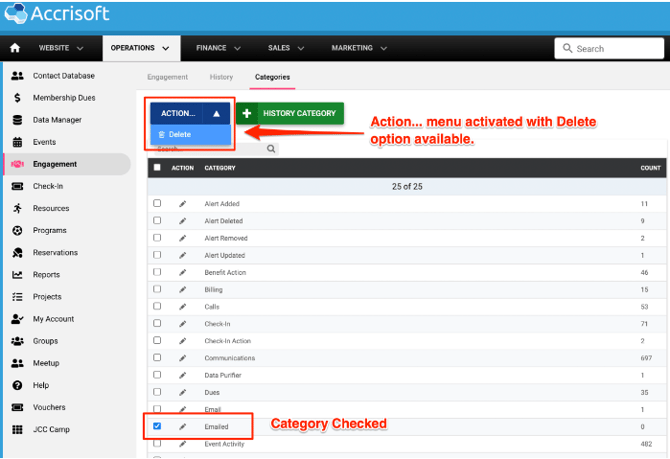The image size is (670, 459).
Task: Collapse the Action... dropdown menu
Action: click(x=217, y=114)
